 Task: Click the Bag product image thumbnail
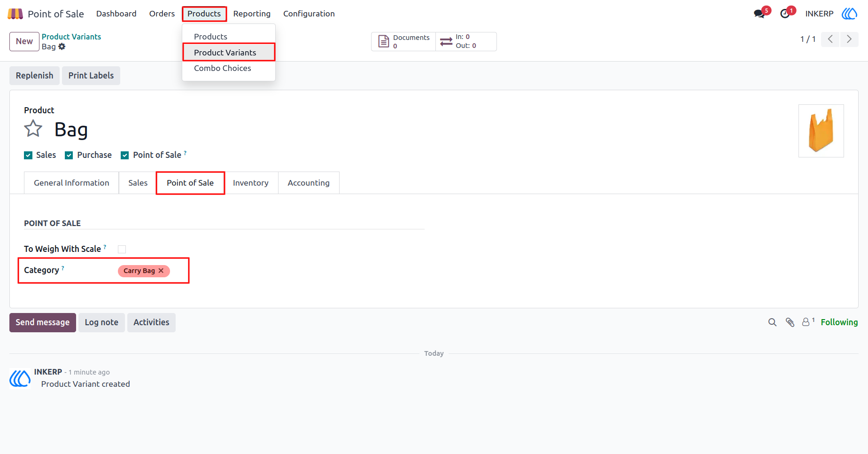pos(821,131)
